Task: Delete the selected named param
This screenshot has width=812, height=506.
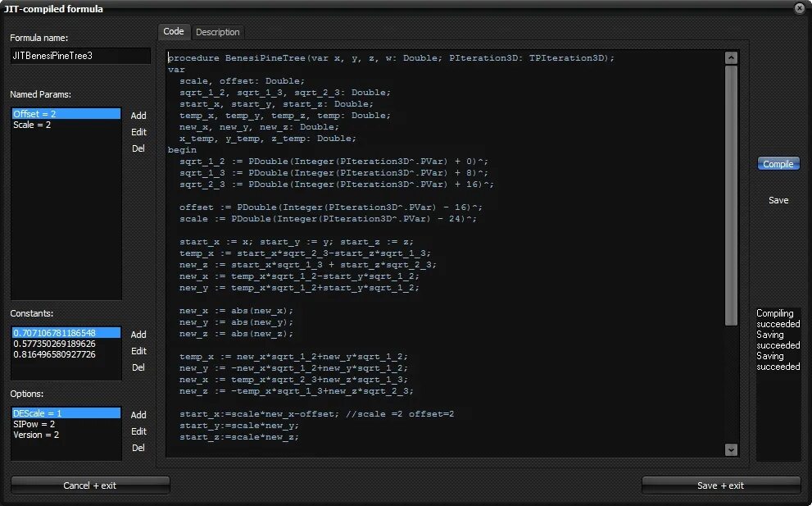Action: pyautogui.click(x=138, y=148)
